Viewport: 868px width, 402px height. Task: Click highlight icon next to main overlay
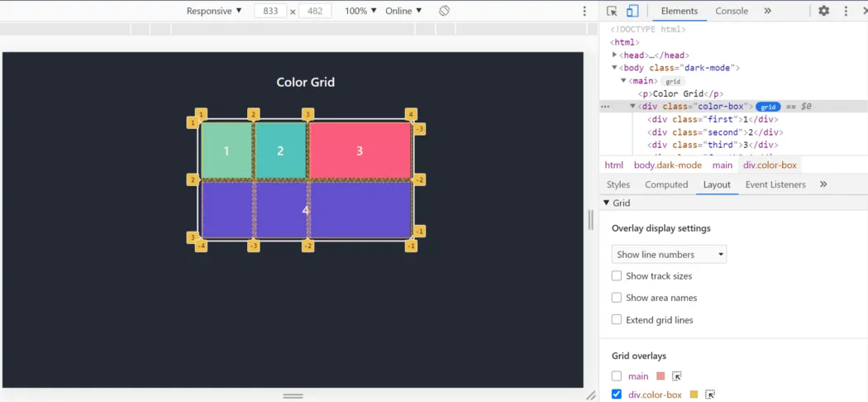pos(676,376)
